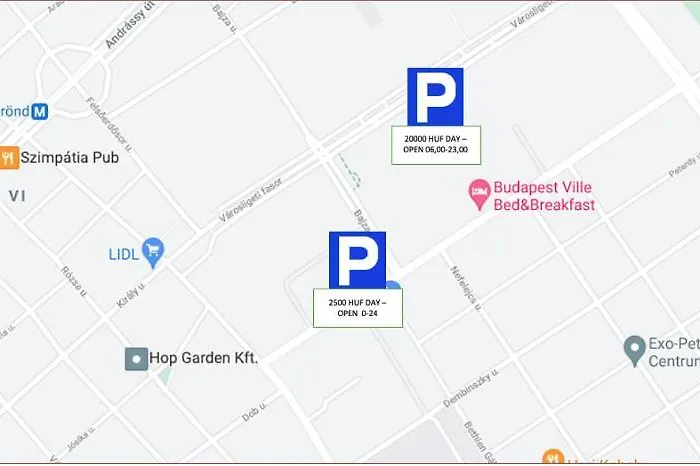Click the LIDL shopping cart marker
The height and width of the screenshot is (466, 700).
click(x=153, y=253)
